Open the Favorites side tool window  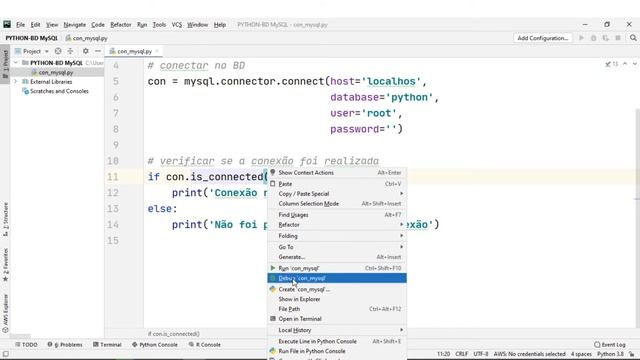5,264
